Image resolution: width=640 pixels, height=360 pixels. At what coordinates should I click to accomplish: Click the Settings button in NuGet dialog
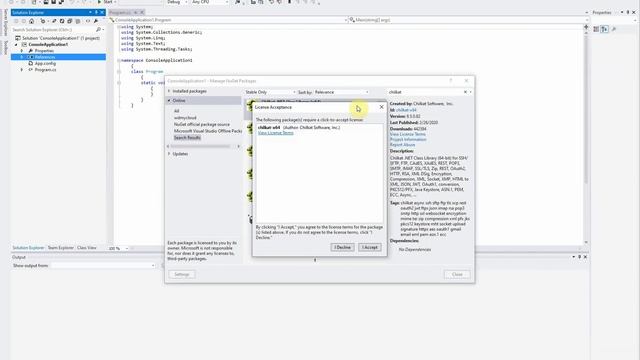click(182, 274)
